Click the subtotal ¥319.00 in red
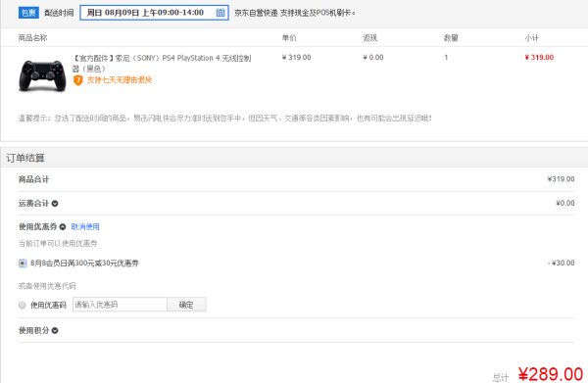This screenshot has height=383, width=588. pyautogui.click(x=539, y=58)
